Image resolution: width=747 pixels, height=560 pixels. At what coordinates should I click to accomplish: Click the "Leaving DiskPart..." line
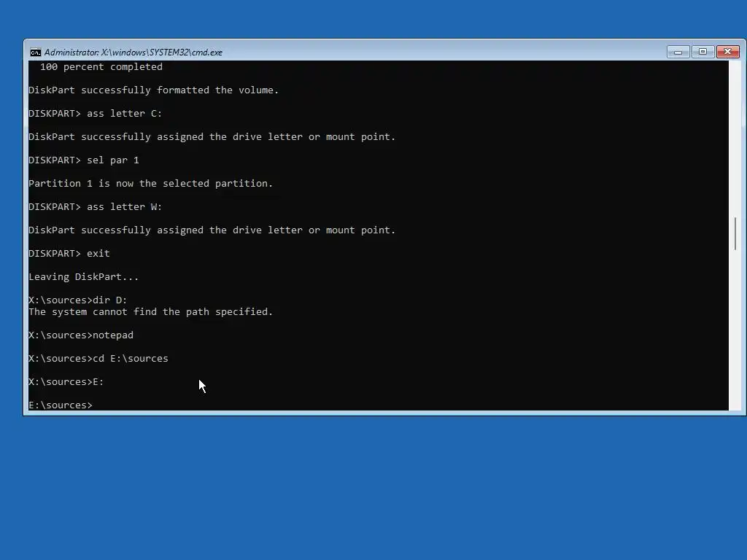coord(83,277)
